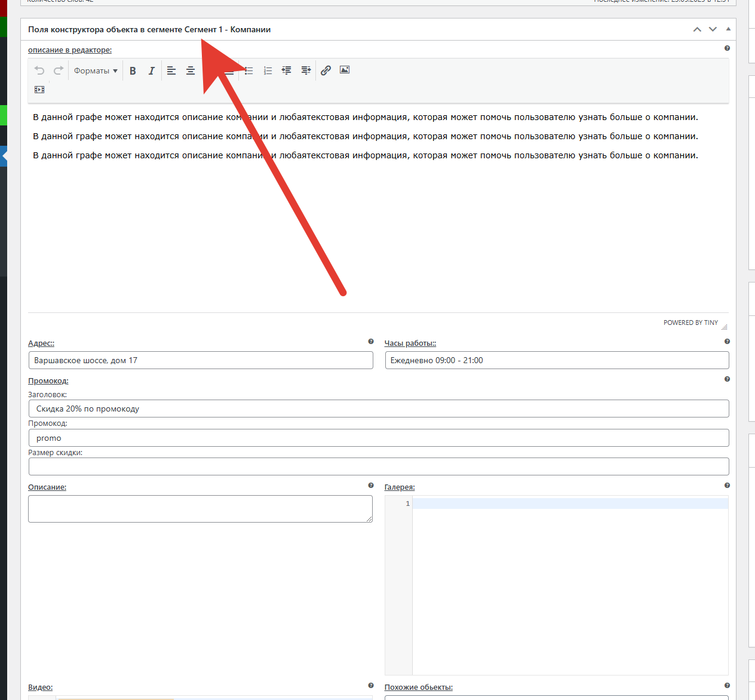Viewport: 755px width, 700px height.
Task: Collapse the Поля конструктора объекта panel
Action: tap(728, 29)
